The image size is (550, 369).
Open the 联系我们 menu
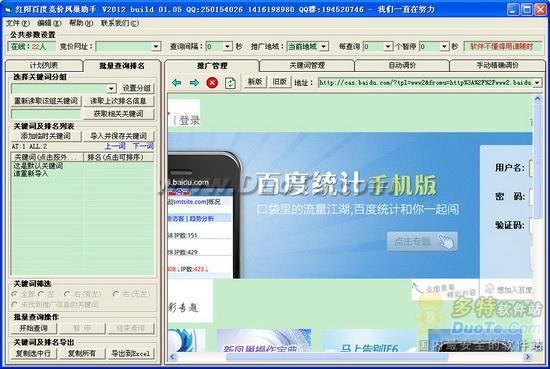pos(120,23)
